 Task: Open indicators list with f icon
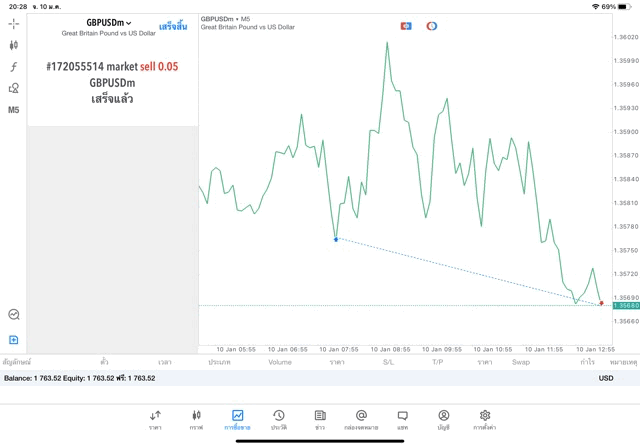point(13,67)
